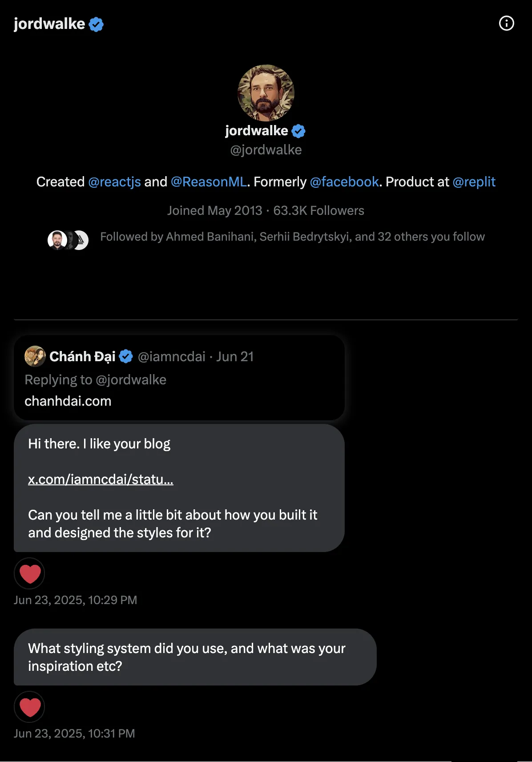532x762 pixels.
Task: Click Chánh Đại's small avatar in quoted tweet
Action: pos(35,356)
